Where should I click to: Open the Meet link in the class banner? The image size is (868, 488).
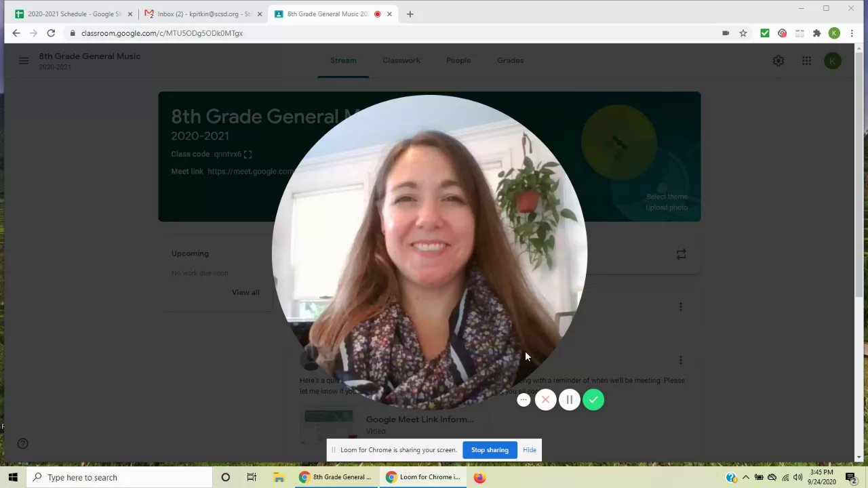[x=250, y=171]
